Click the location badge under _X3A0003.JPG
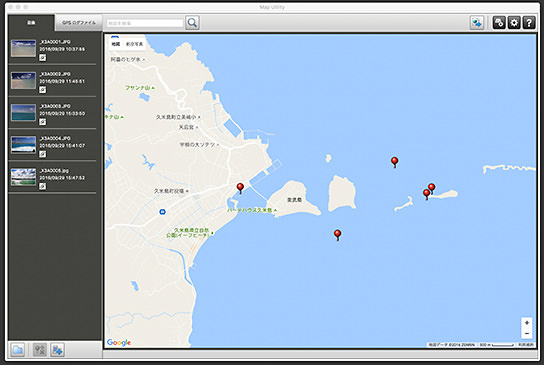 tap(42, 122)
